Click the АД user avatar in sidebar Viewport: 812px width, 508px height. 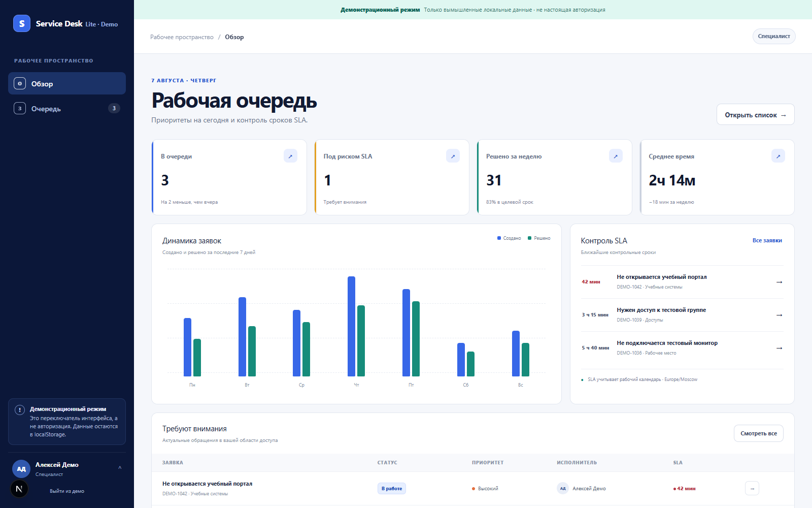pyautogui.click(x=21, y=469)
